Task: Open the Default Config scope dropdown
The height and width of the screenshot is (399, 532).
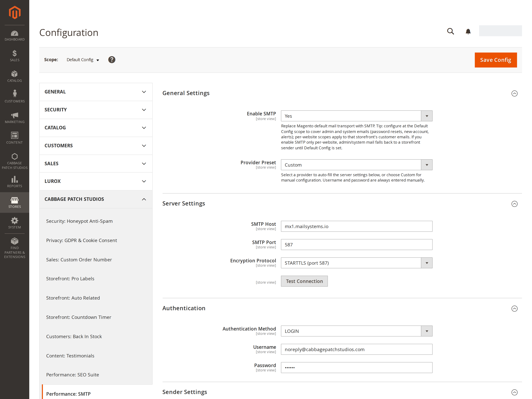Action: pyautogui.click(x=83, y=60)
